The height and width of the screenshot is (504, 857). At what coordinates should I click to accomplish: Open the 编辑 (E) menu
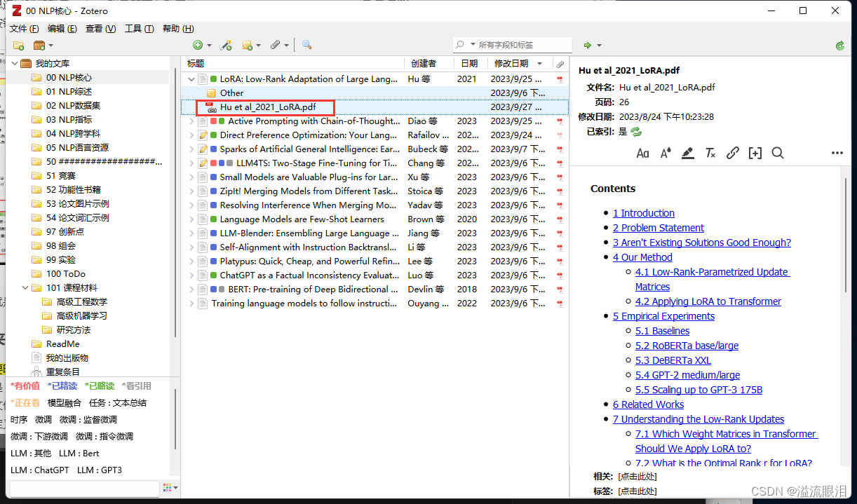62,29
